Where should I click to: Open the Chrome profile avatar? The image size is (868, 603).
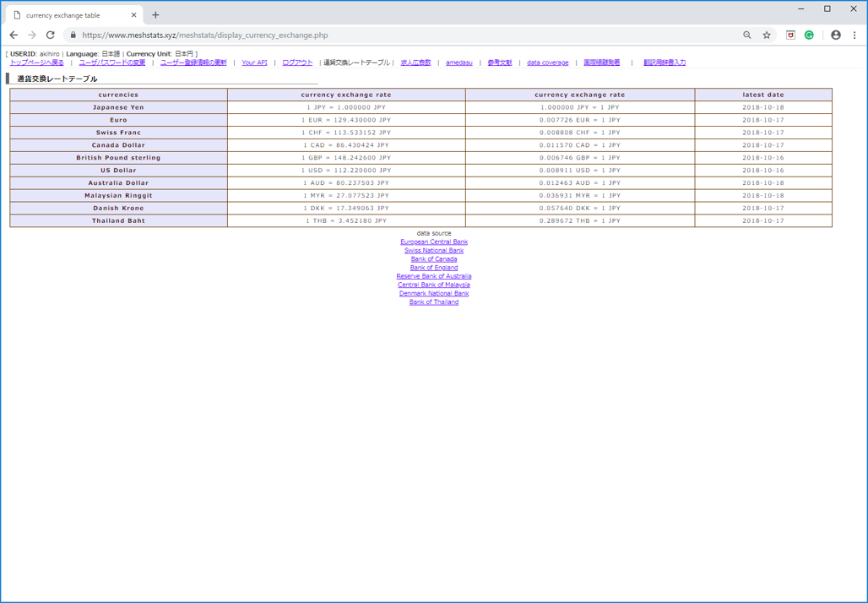836,35
